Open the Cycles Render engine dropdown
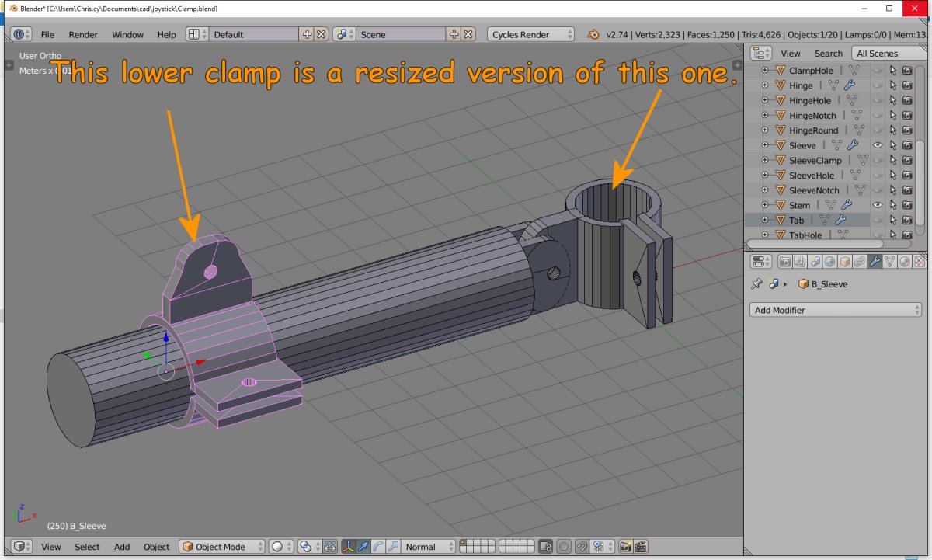This screenshot has width=932, height=560. point(531,34)
